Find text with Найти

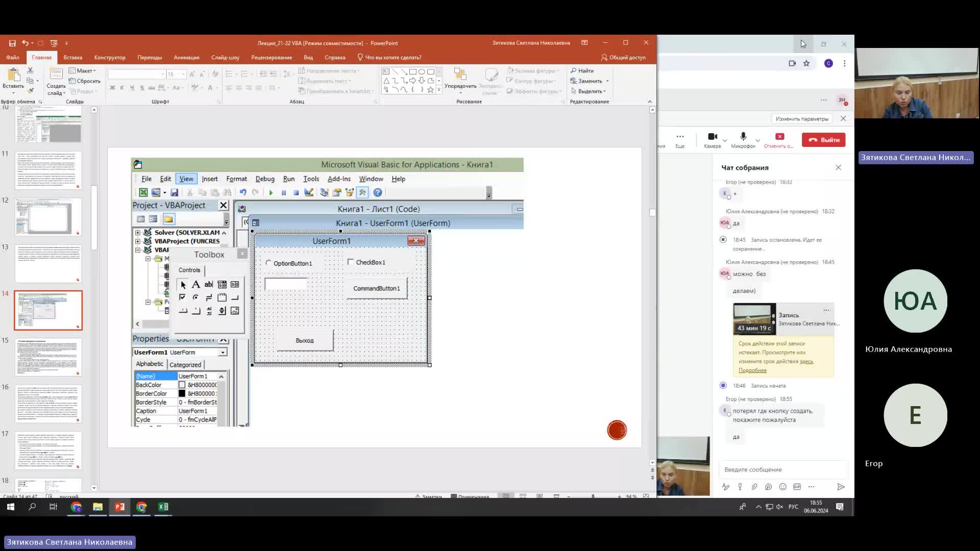(582, 71)
